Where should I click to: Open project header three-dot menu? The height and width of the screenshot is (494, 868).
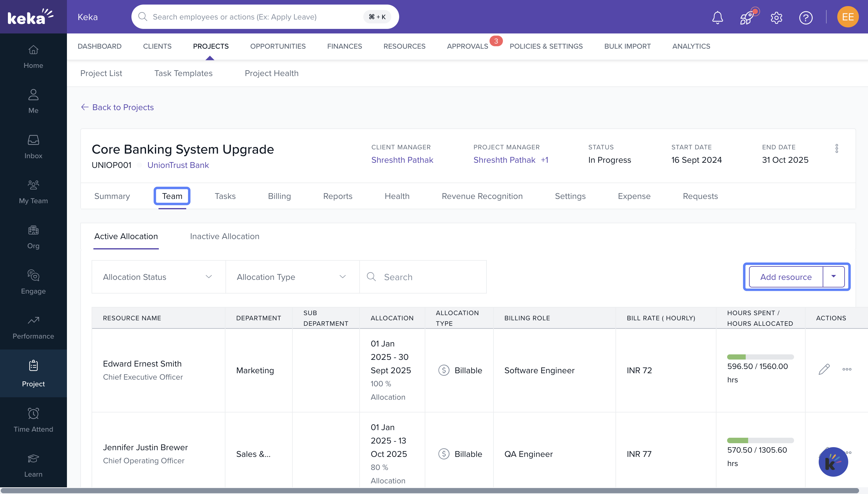836,149
